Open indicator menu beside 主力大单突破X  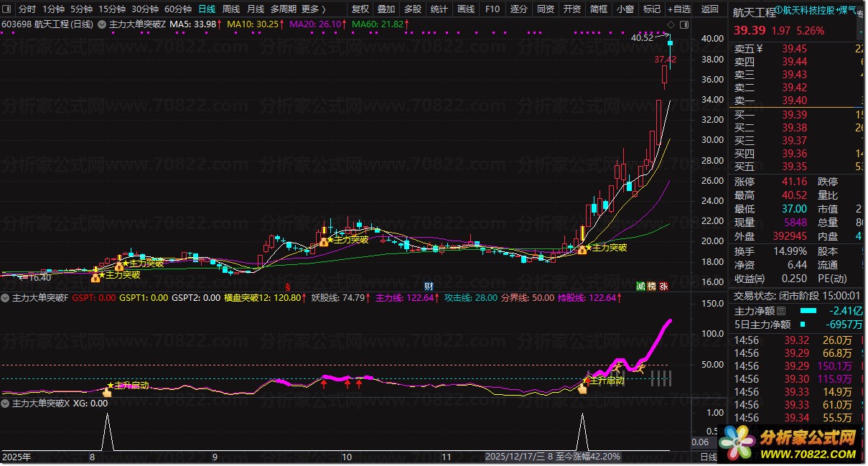click(x=6, y=404)
